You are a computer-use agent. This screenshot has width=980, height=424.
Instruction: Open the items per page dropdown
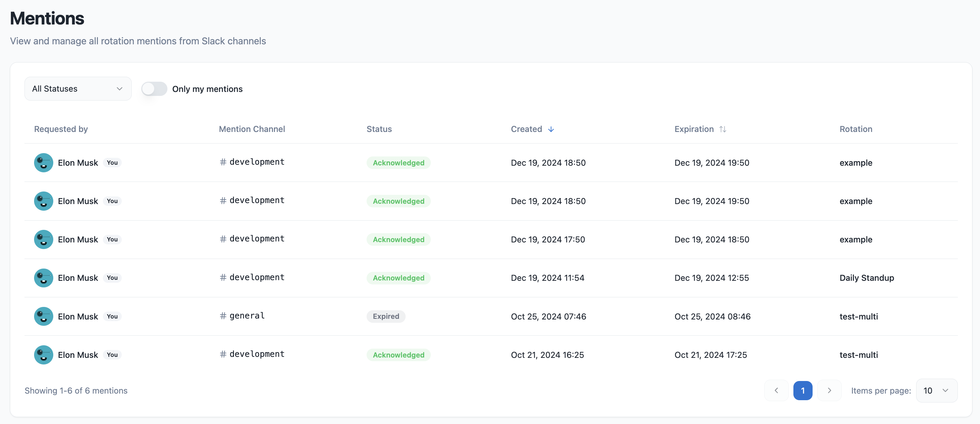[936, 391]
